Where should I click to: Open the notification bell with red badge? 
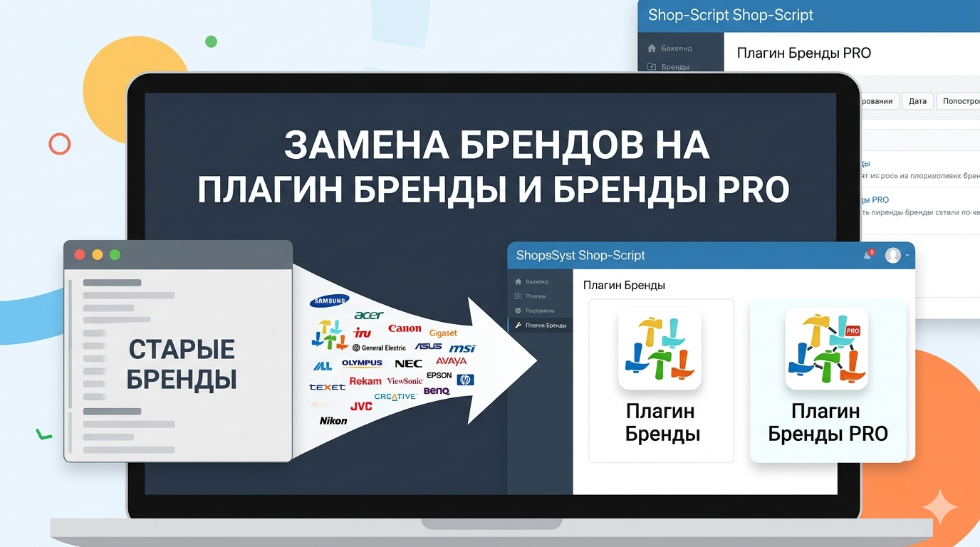[867, 255]
